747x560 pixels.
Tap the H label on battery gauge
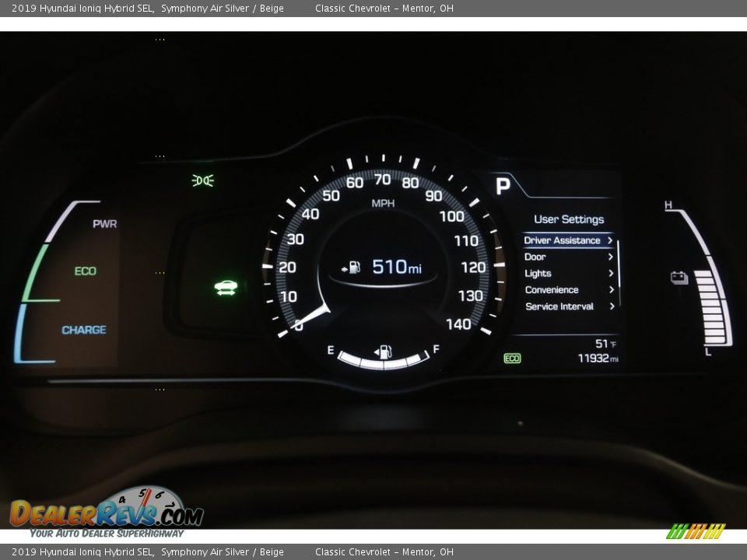(668, 205)
